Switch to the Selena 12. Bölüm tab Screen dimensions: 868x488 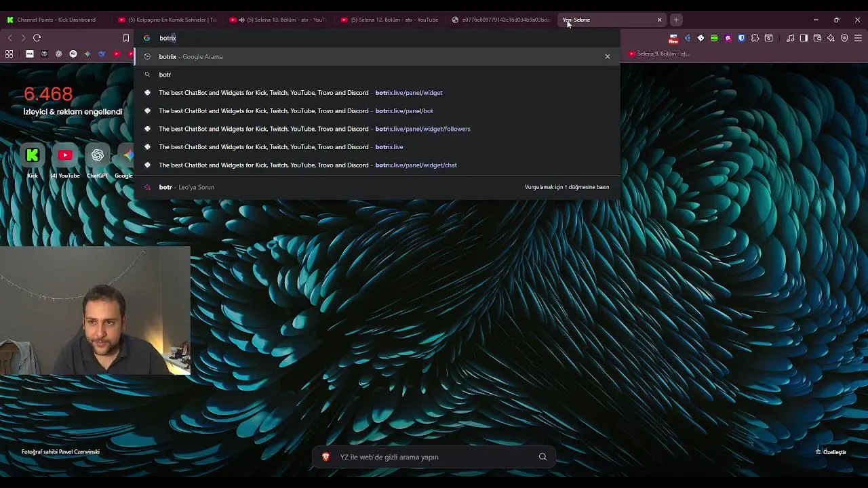[390, 20]
